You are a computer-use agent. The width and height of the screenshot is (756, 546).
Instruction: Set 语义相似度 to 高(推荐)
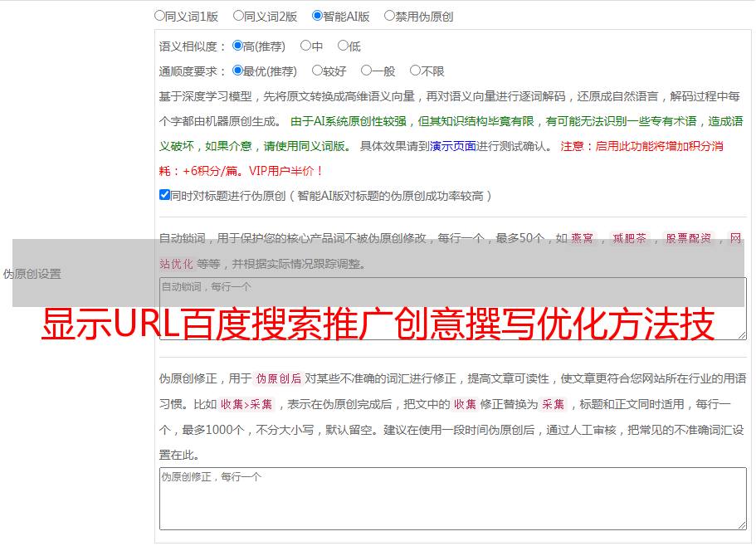tap(237, 46)
